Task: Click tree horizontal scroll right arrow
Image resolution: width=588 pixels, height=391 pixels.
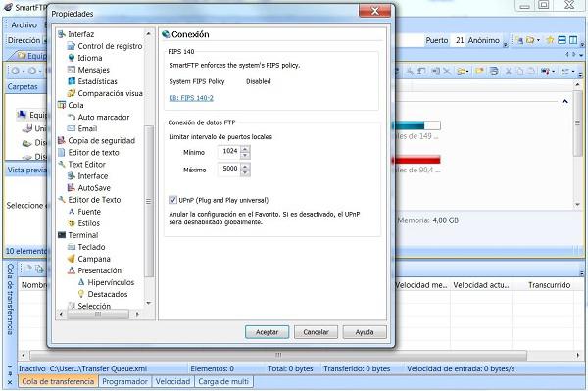Action: (x=137, y=314)
